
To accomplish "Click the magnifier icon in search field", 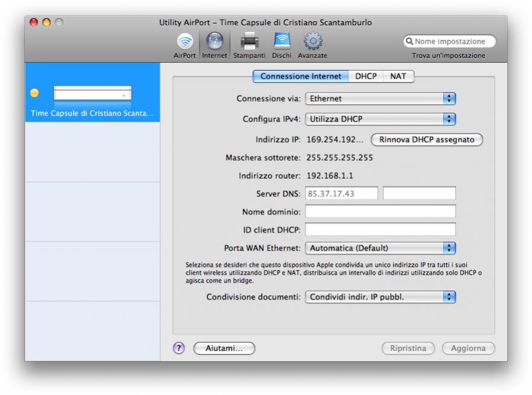I will (x=409, y=41).
